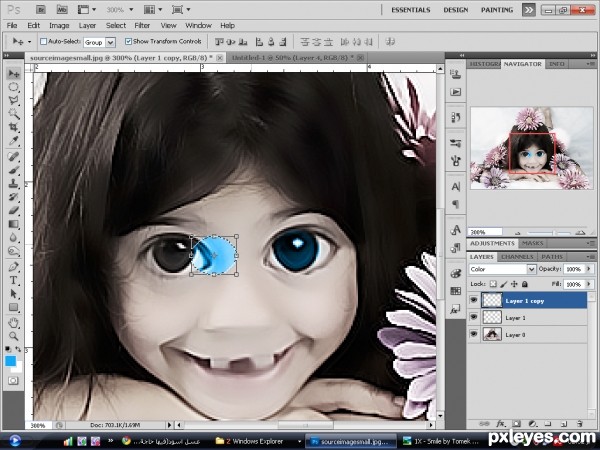Uncheck Show Transform Controls
This screenshot has height=450, width=600.
128,41
